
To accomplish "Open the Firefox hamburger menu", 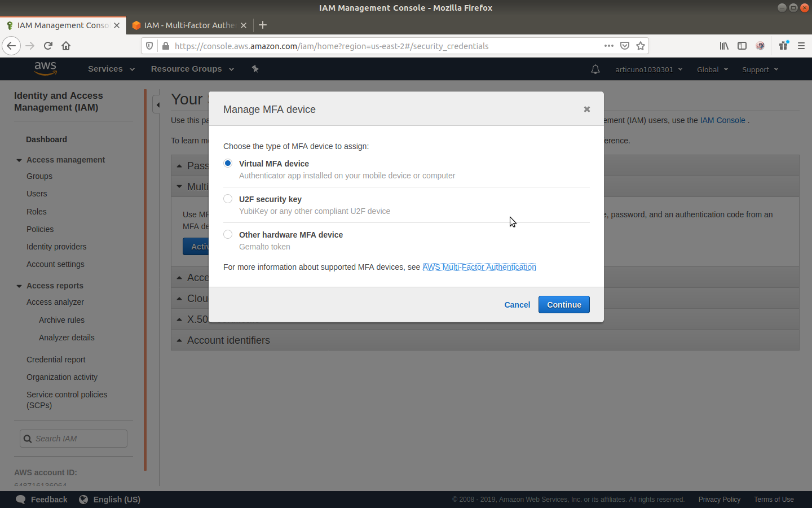I will point(801,46).
